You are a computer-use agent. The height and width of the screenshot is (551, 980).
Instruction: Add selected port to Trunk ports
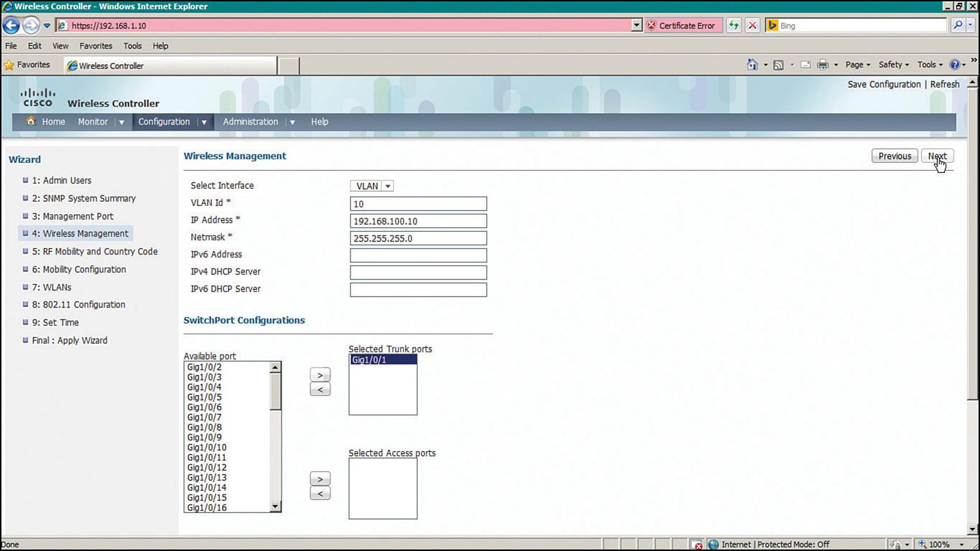point(320,375)
